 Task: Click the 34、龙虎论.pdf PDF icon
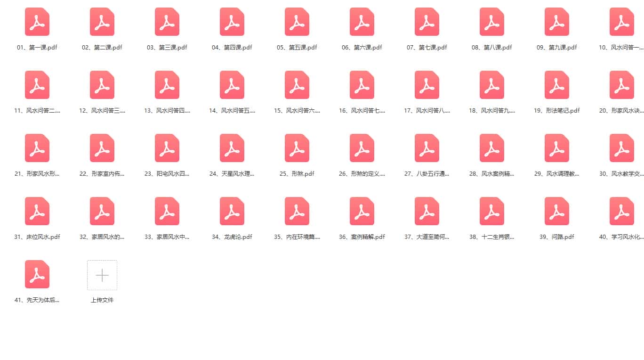[232, 211]
